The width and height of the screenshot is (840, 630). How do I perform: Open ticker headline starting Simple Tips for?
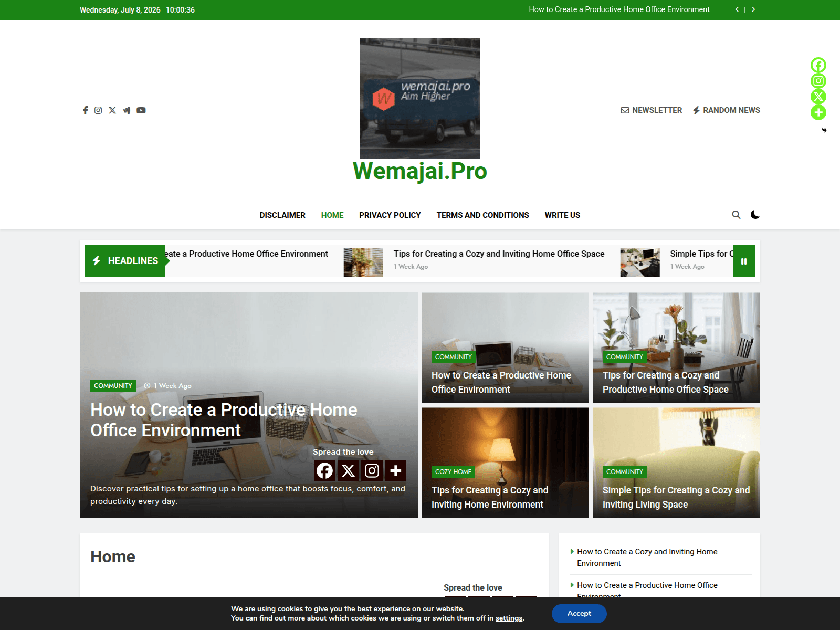tap(701, 254)
